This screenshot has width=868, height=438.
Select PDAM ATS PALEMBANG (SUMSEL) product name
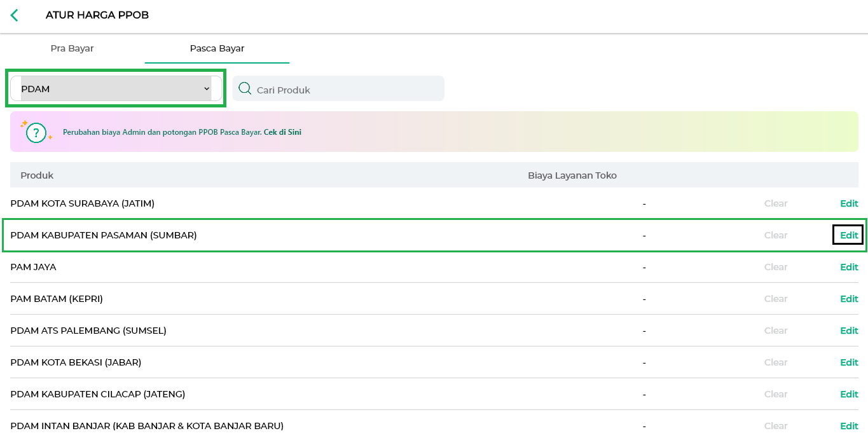pos(88,331)
